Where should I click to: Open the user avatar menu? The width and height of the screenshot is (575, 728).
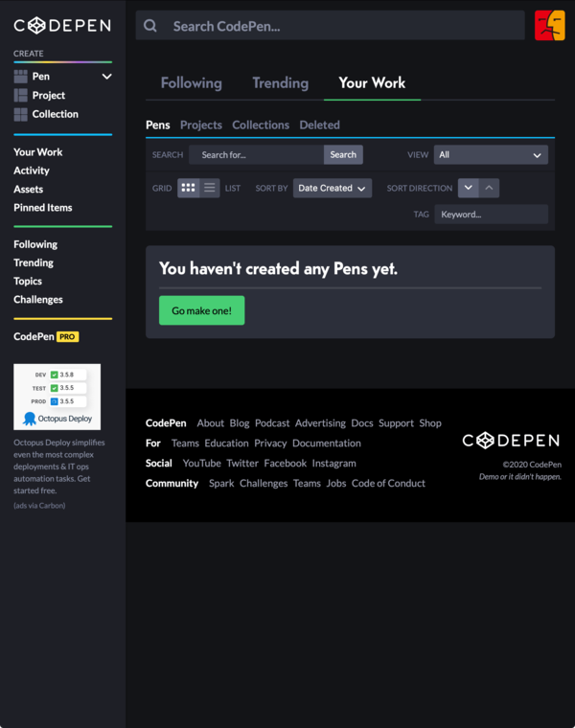tap(549, 26)
